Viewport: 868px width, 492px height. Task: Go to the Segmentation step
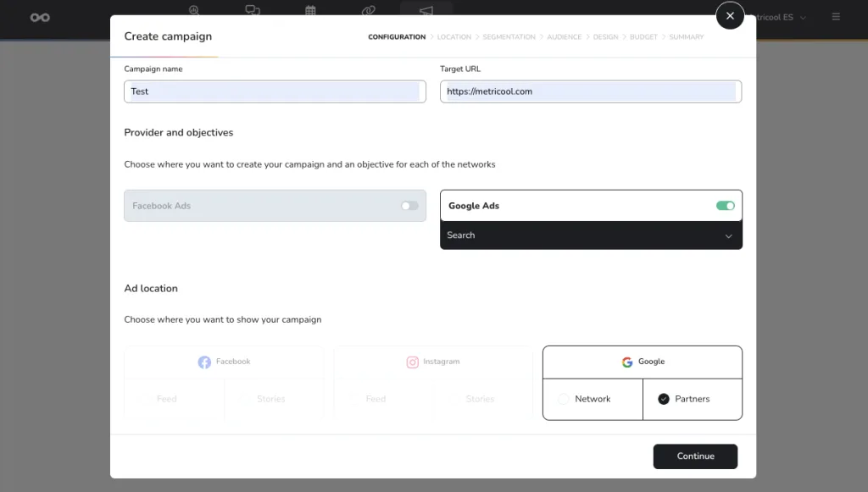tap(509, 37)
